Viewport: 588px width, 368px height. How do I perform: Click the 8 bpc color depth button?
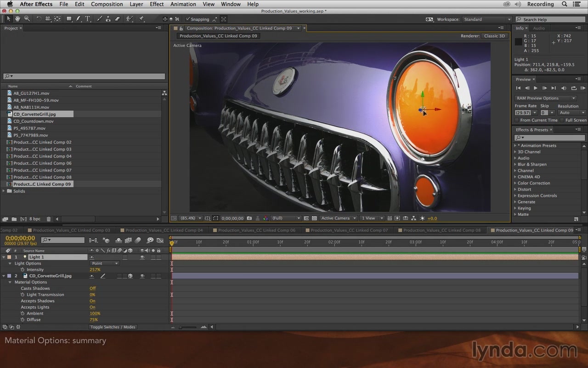coord(35,219)
